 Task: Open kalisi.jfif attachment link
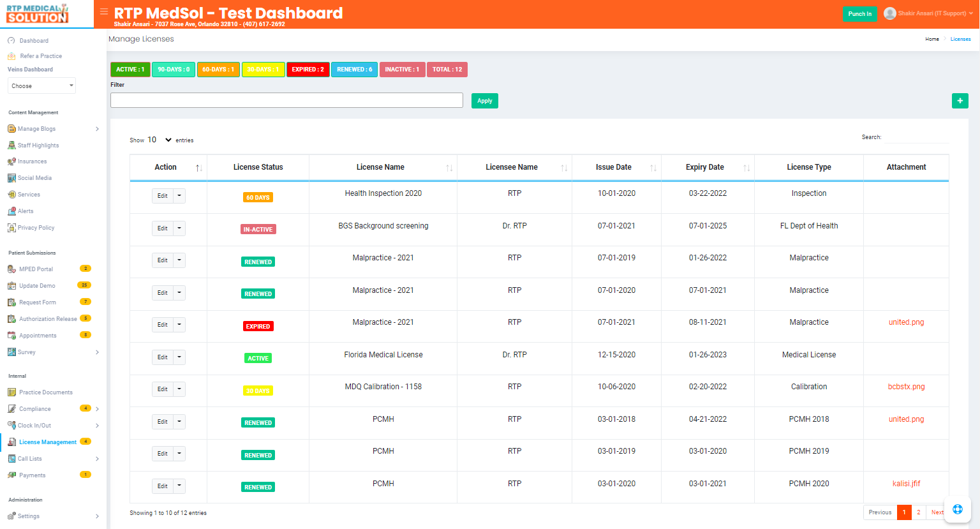pos(906,484)
